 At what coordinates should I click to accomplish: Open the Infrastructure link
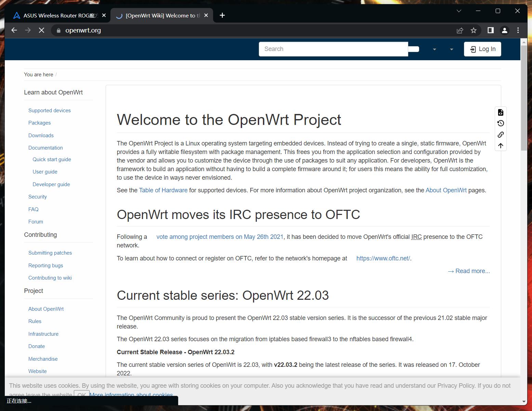[43, 334]
